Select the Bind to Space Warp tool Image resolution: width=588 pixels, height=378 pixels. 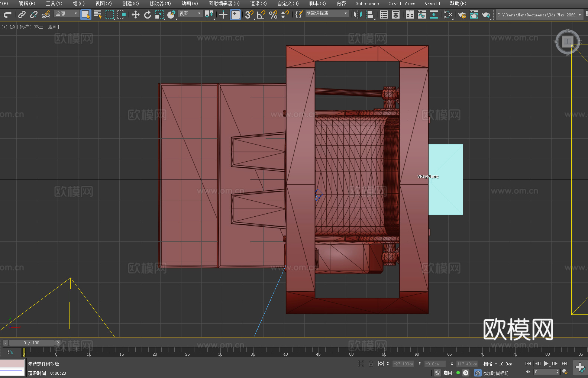pos(46,14)
